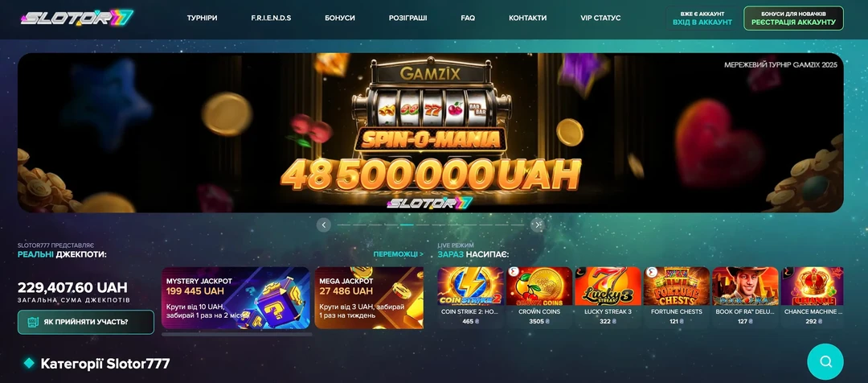Launch the Crown Coins game
This screenshot has width=868, height=383.
point(539,286)
